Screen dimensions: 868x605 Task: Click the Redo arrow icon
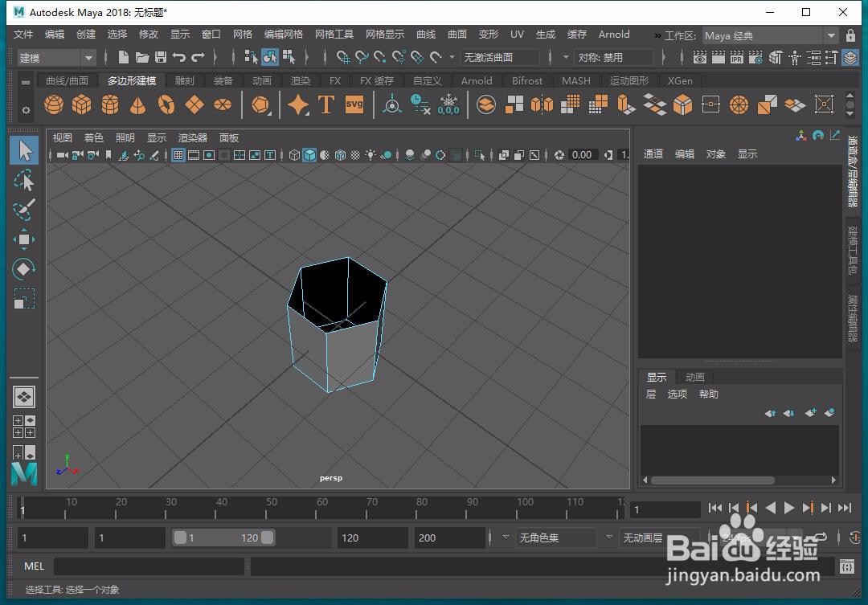tap(198, 57)
